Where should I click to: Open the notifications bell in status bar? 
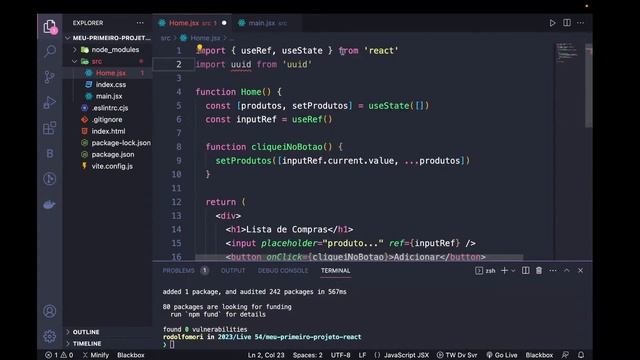coord(581,355)
